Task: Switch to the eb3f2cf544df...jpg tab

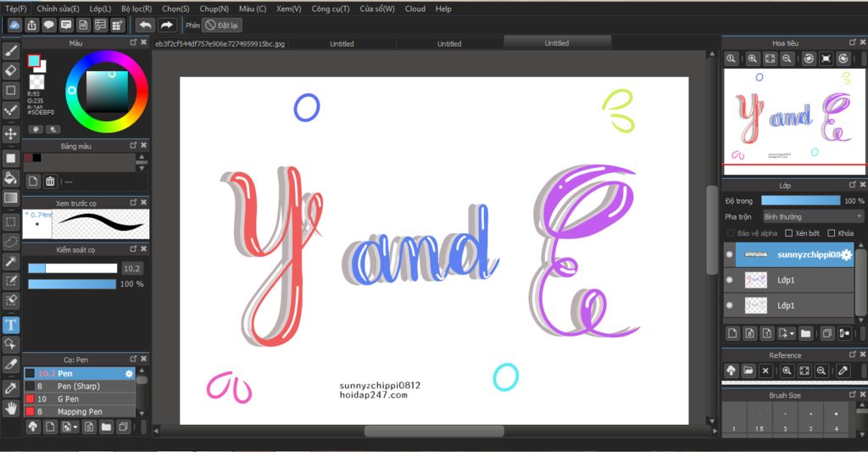Action: [x=220, y=44]
